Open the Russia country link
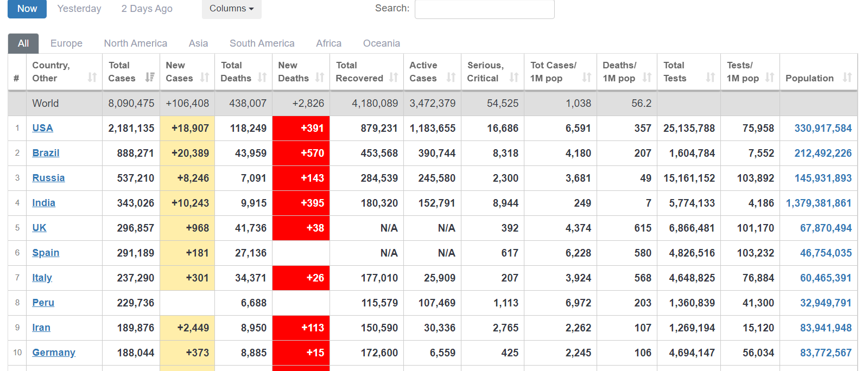 coord(48,178)
